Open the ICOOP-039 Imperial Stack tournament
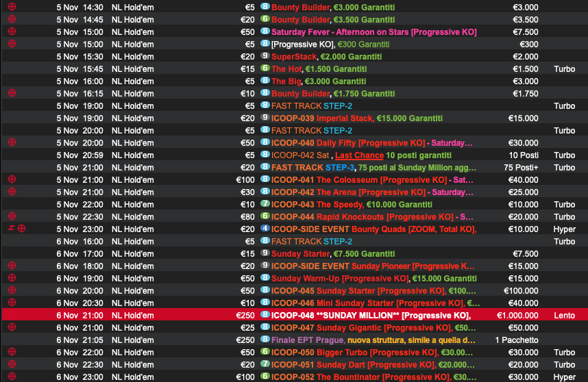 click(x=356, y=118)
